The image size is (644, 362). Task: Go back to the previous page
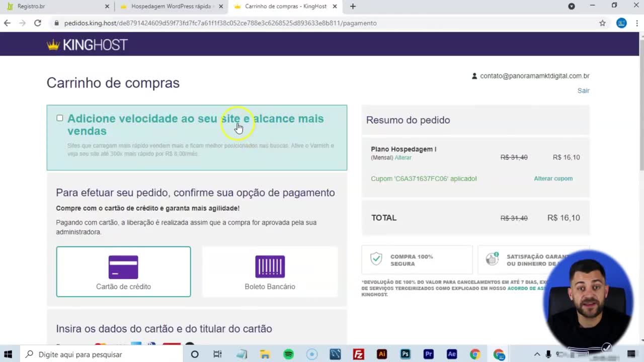(x=7, y=23)
